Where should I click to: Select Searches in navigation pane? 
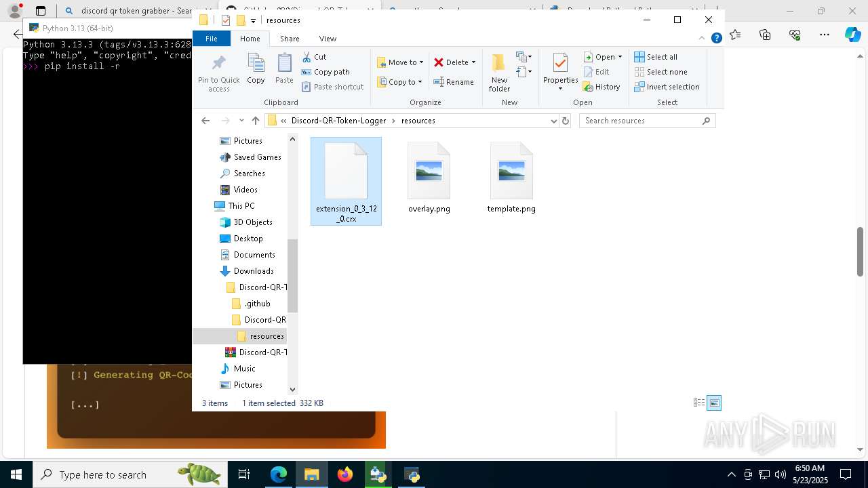(242, 174)
